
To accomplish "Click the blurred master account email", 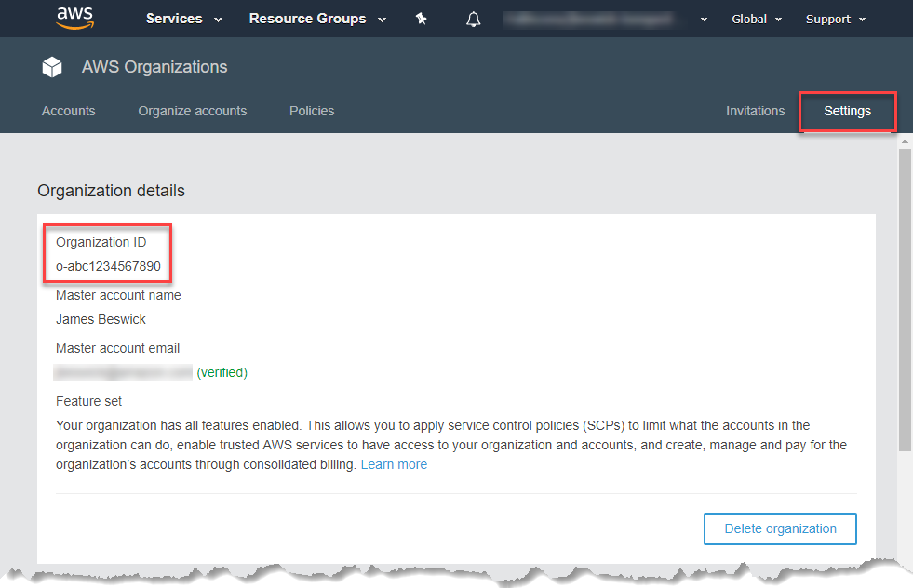I will [x=123, y=372].
